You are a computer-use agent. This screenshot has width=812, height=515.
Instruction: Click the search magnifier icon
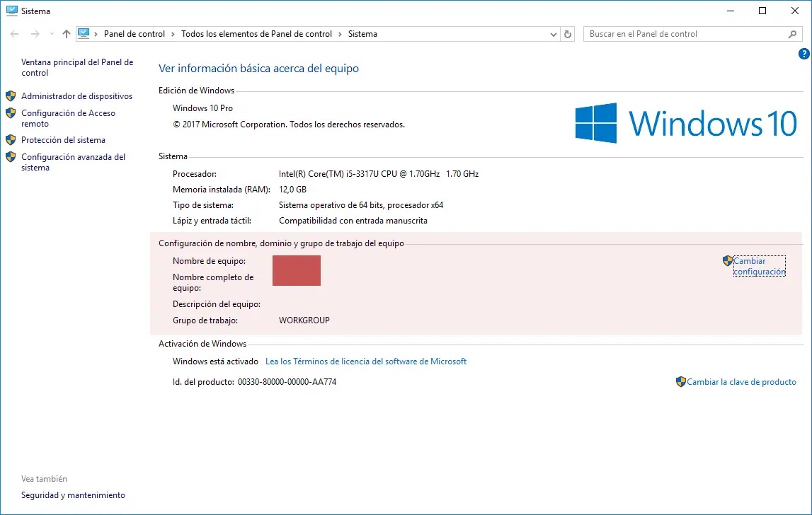point(792,34)
